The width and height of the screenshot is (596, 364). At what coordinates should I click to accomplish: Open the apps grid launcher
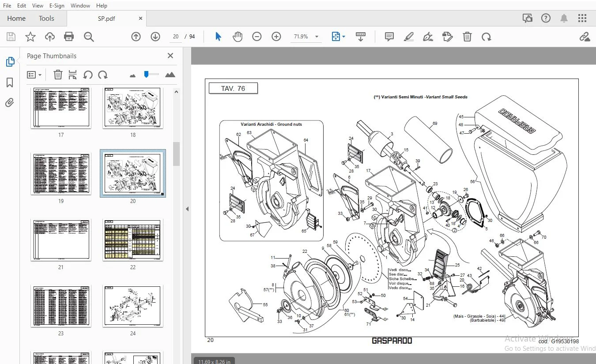point(582,18)
